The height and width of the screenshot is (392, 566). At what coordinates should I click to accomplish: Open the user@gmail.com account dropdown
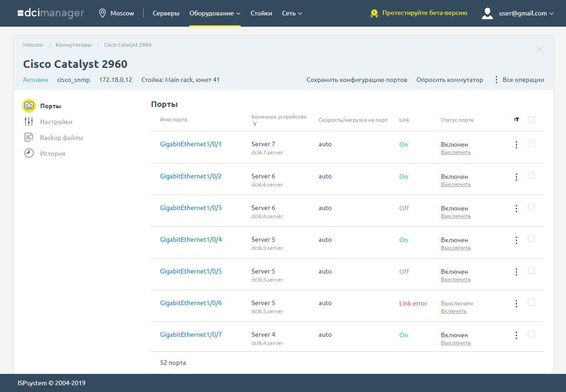click(x=526, y=13)
